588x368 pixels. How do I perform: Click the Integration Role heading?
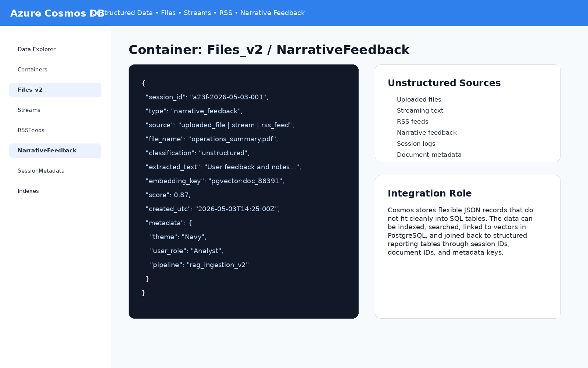430,193
